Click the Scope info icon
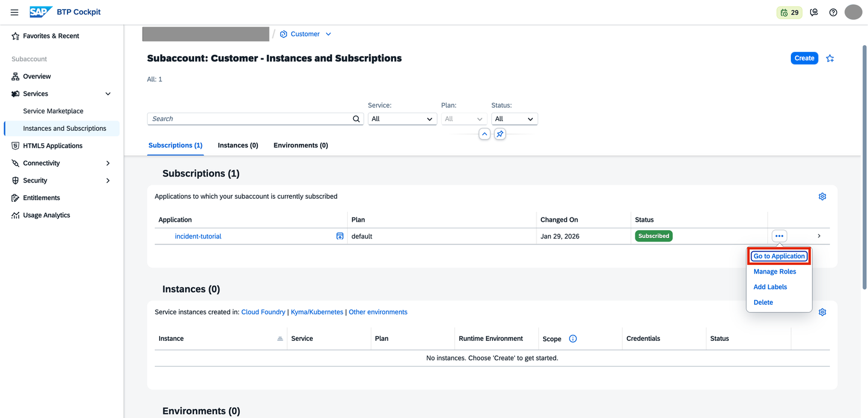Screen dimensions: 868x418 573,338
